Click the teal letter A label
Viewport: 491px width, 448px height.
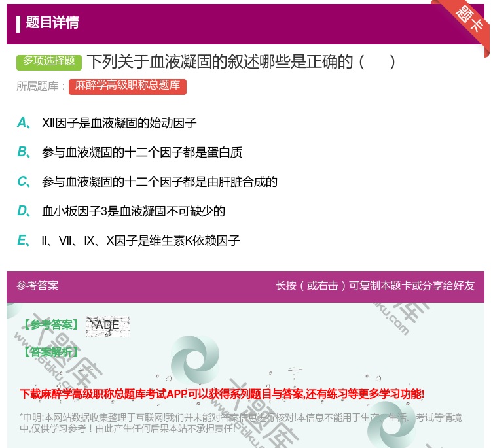pyautogui.click(x=23, y=123)
